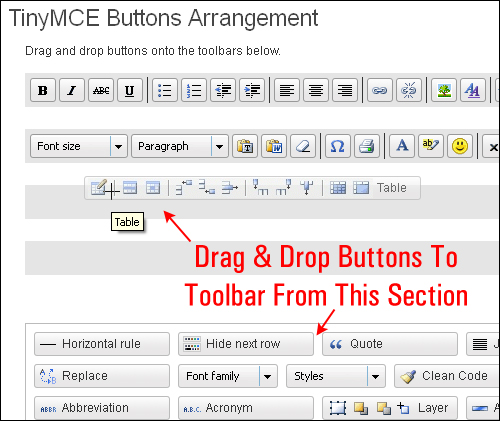Click the insert row before icon
Viewport: 500px width, 421px height.
184,187
